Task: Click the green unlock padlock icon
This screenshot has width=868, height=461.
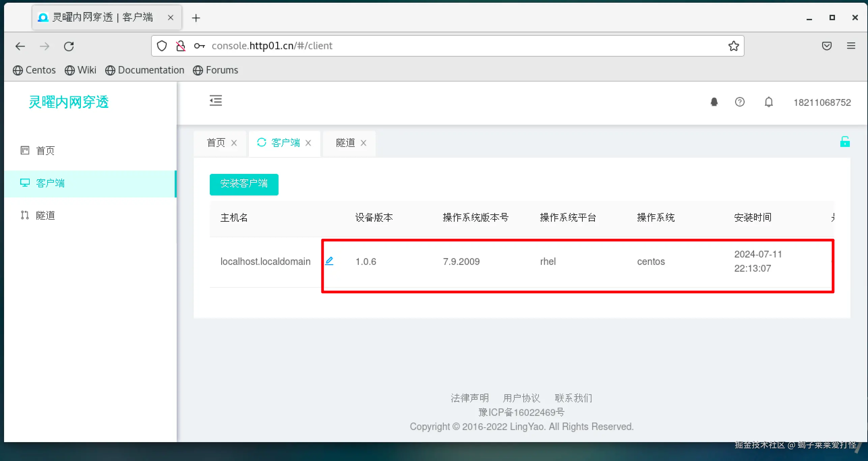Action: (844, 142)
